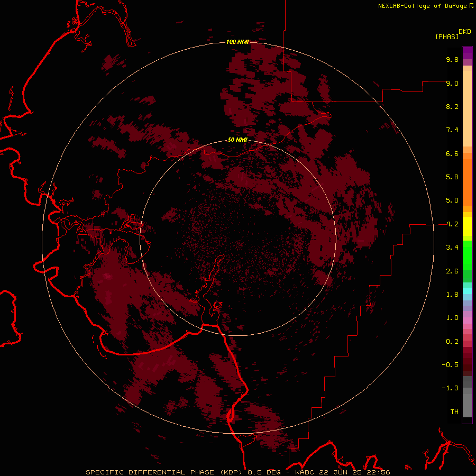The image size is (476, 476).
Task: Click the 9.8 scale value
Action: [x=452, y=59]
